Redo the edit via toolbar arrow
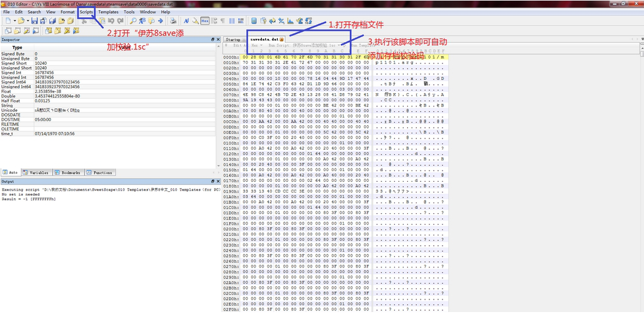 point(120,21)
